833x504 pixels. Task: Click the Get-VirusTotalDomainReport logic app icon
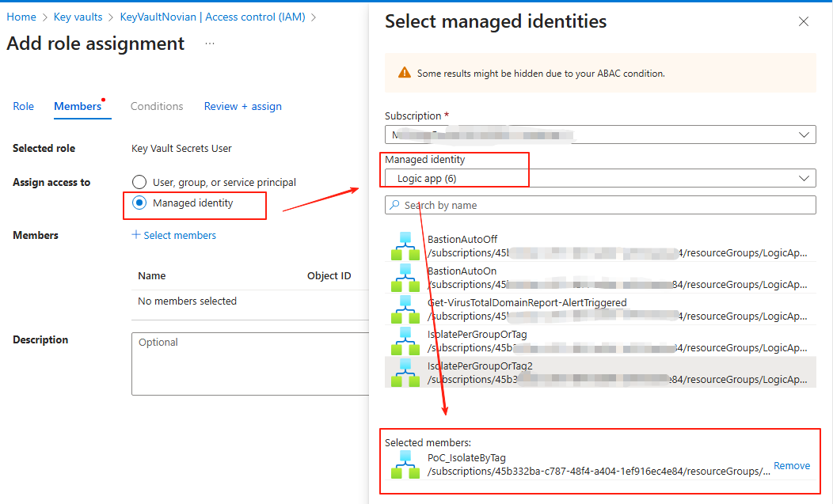pyautogui.click(x=405, y=309)
